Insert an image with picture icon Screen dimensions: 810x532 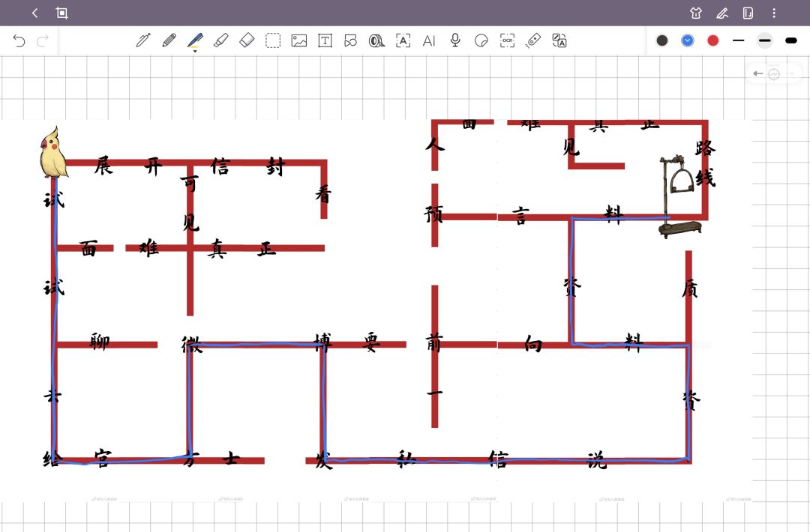(x=299, y=40)
